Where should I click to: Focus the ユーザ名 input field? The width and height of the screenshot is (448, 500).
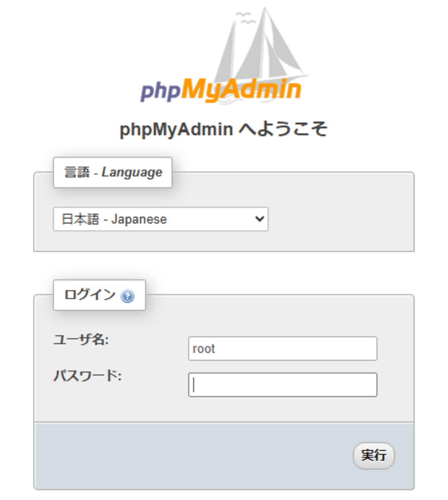pyautogui.click(x=283, y=348)
